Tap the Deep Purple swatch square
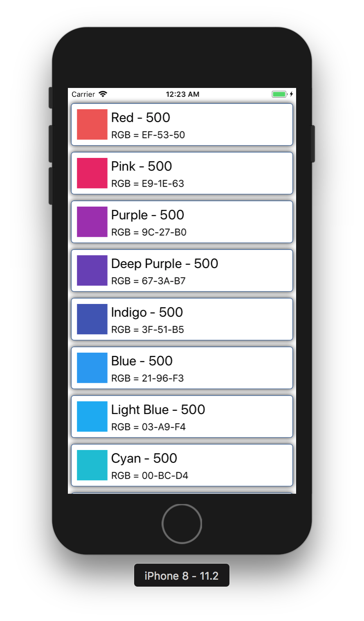Image resolution: width=364 pixels, height=621 pixels. pyautogui.click(x=92, y=270)
